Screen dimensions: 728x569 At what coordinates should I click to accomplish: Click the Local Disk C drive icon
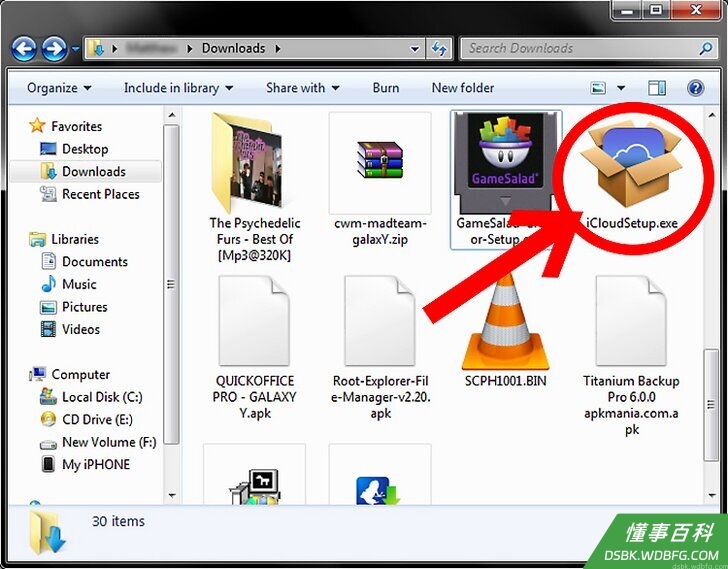tap(48, 397)
